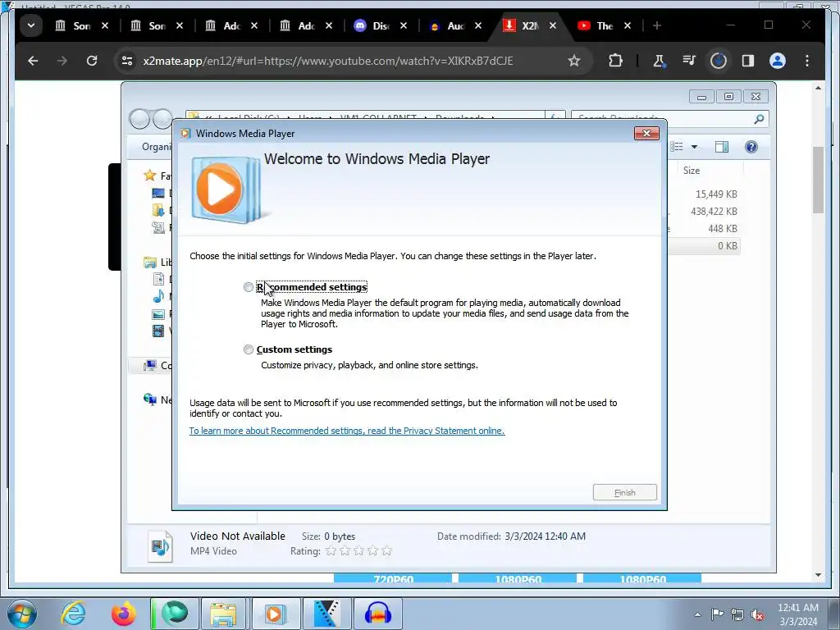Rate the file with the first star
The image size is (840, 630).
(x=331, y=550)
